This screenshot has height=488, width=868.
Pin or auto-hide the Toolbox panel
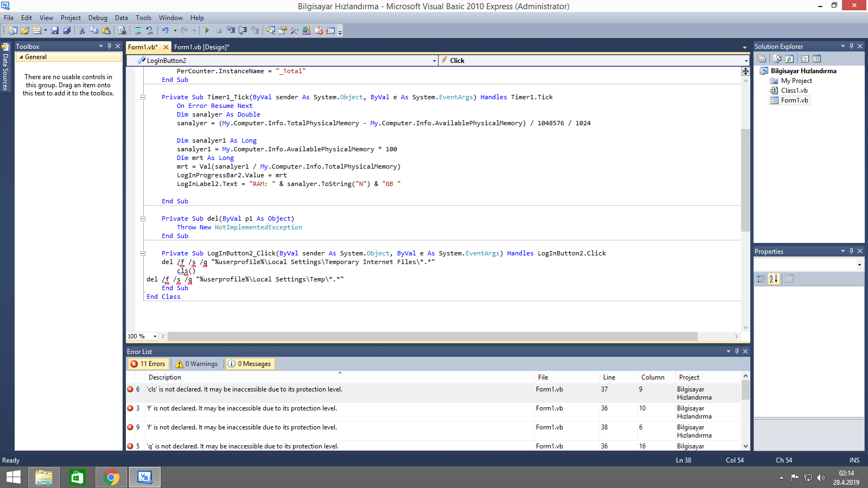coord(109,46)
